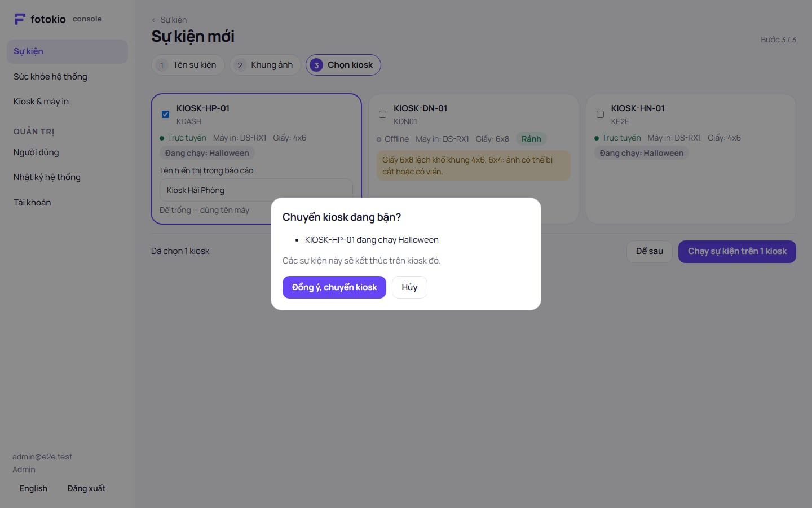Uncheck the KIOSK-HP-01 checkbox
The image size is (812, 508).
click(x=165, y=114)
